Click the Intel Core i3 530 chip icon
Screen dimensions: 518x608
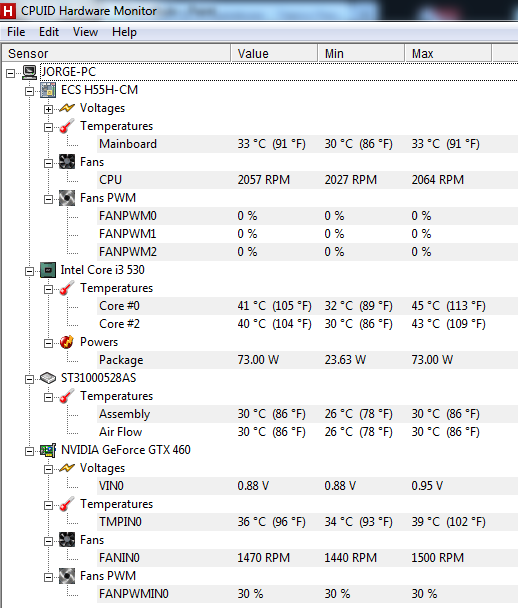pos(48,270)
